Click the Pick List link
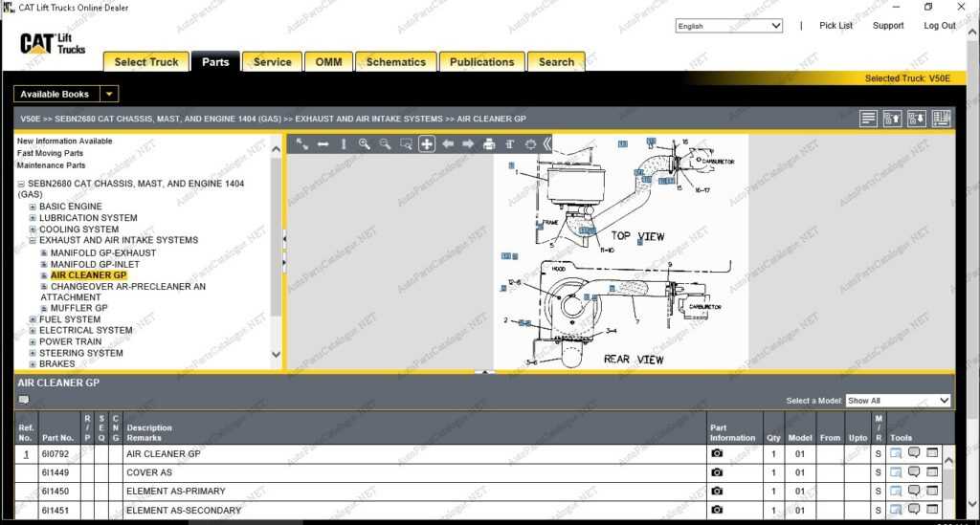 pyautogui.click(x=835, y=26)
